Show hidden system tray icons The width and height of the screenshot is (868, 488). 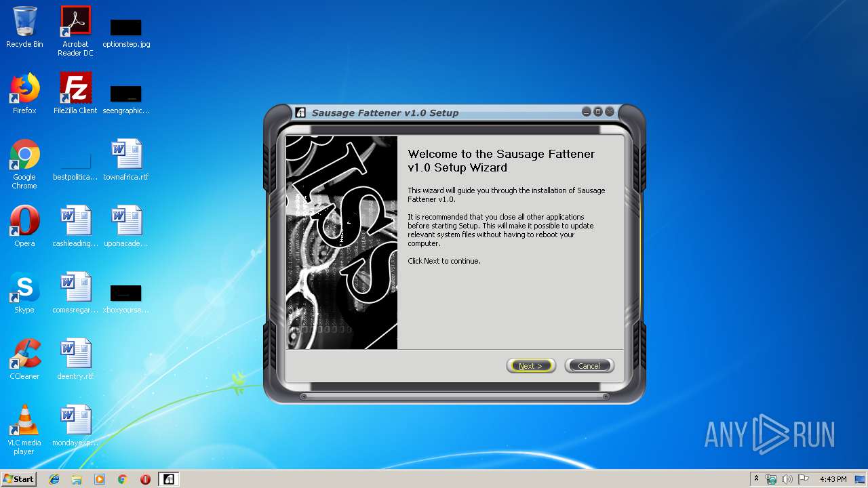(756, 479)
